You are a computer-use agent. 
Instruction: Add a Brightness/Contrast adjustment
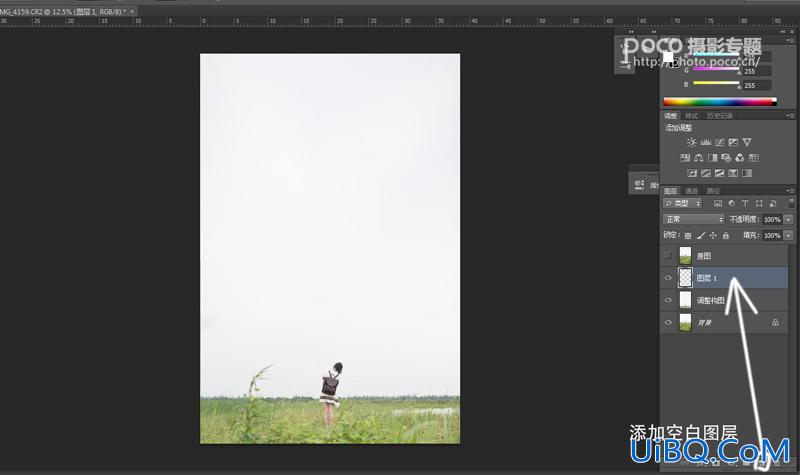pyautogui.click(x=691, y=142)
